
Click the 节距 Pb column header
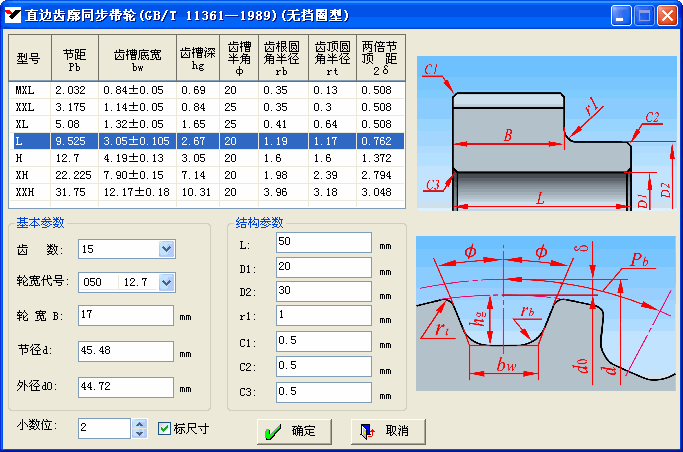point(75,58)
